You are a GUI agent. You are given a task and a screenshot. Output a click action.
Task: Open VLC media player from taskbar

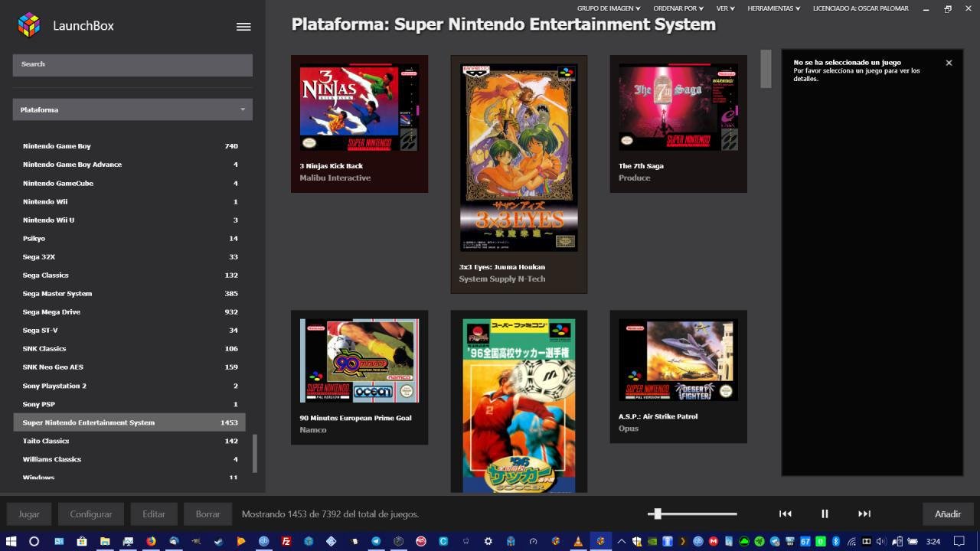point(578,541)
